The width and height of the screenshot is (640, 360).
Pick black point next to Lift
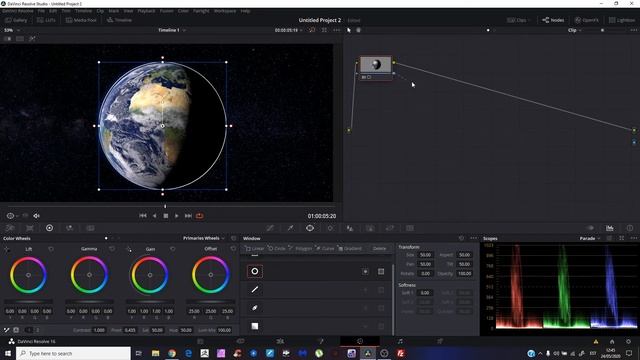coord(7,249)
